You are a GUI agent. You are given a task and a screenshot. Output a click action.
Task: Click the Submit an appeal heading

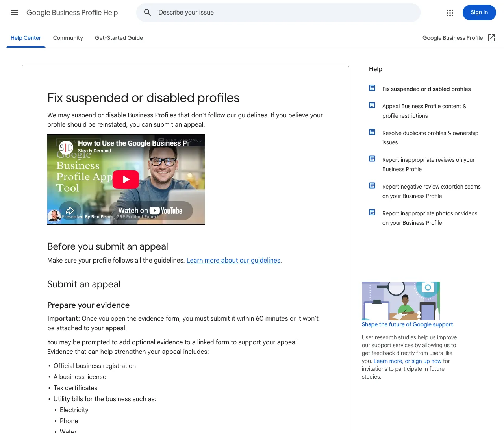click(x=84, y=284)
